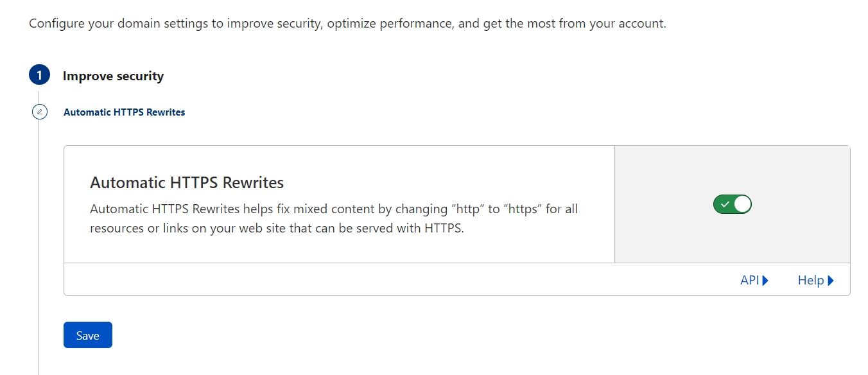Click the white knob of the switch
The image size is (868, 375).
(742, 204)
